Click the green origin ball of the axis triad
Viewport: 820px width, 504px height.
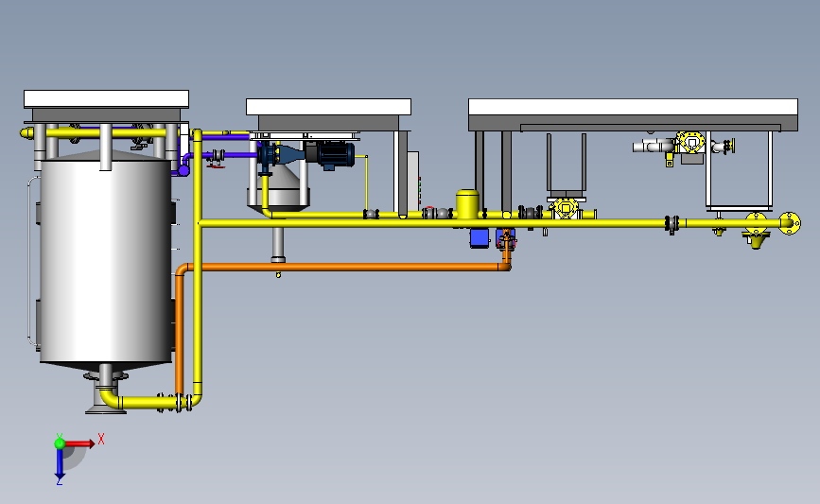coord(60,443)
